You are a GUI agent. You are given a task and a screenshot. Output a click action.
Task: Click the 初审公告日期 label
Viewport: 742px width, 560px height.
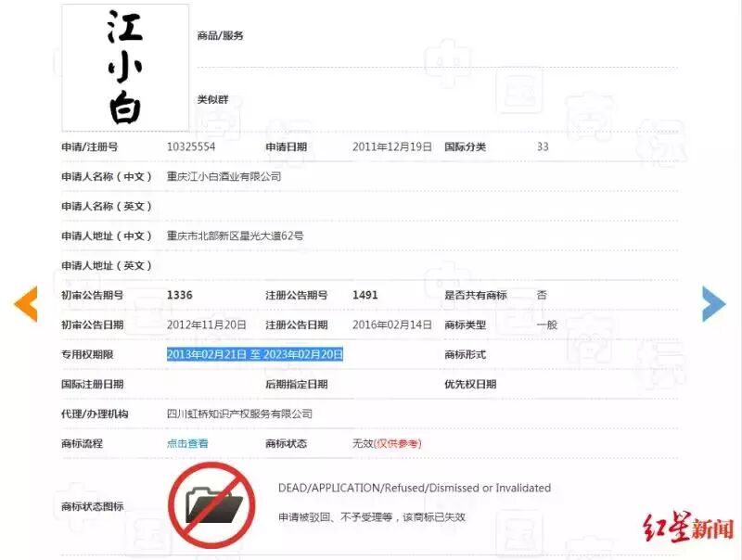click(x=92, y=325)
